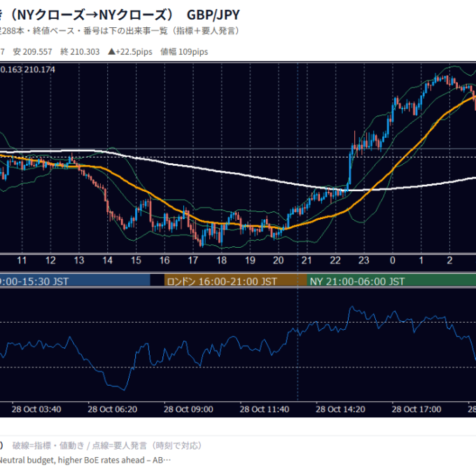Click the 28 Oct 06:20 timestamp
The width and height of the screenshot is (476, 476).
pos(112,409)
